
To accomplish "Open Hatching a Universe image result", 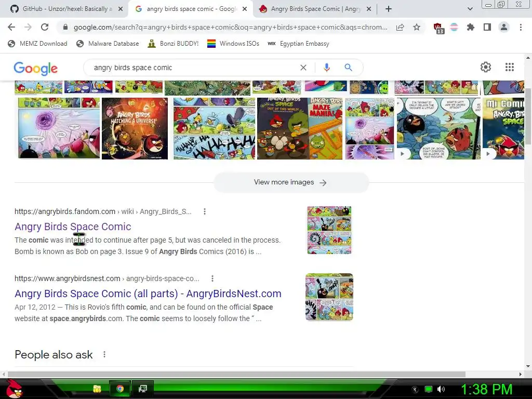I will pyautogui.click(x=135, y=129).
